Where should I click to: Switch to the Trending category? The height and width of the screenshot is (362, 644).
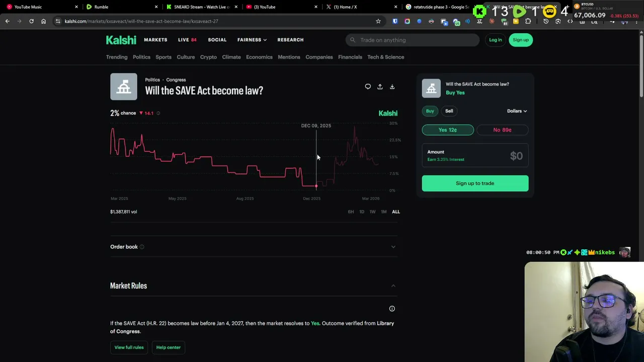click(x=117, y=57)
